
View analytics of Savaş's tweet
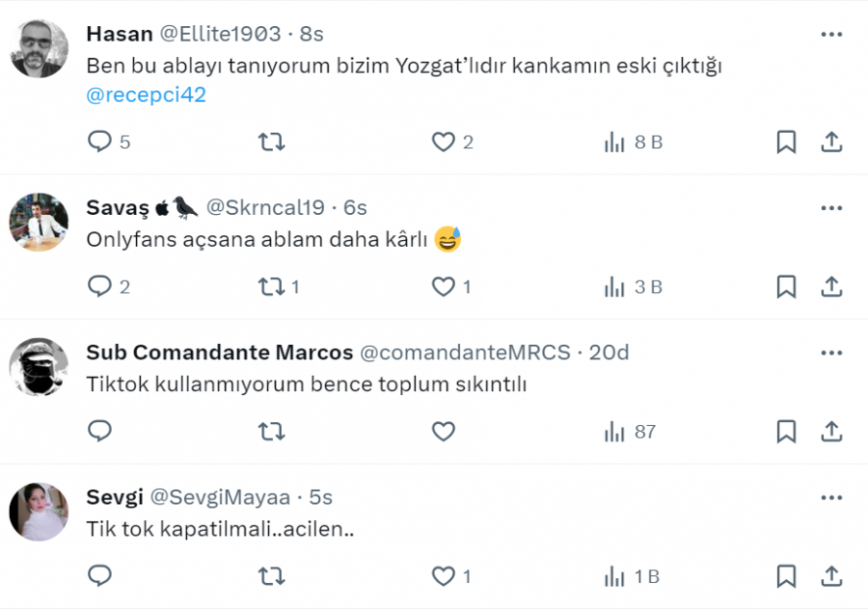pos(614,287)
